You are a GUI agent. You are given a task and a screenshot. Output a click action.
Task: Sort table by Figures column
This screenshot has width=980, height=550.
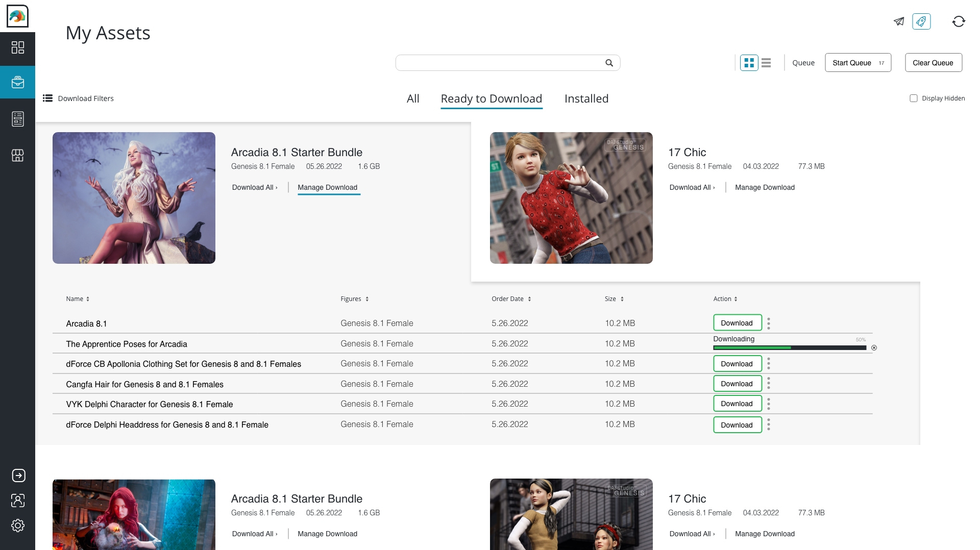click(x=354, y=299)
